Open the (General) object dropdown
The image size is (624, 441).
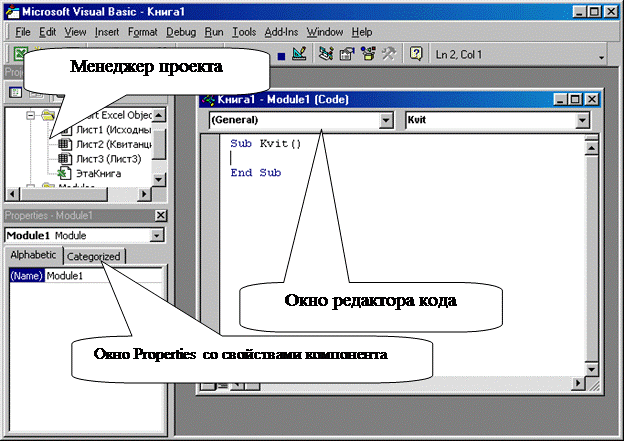[386, 120]
